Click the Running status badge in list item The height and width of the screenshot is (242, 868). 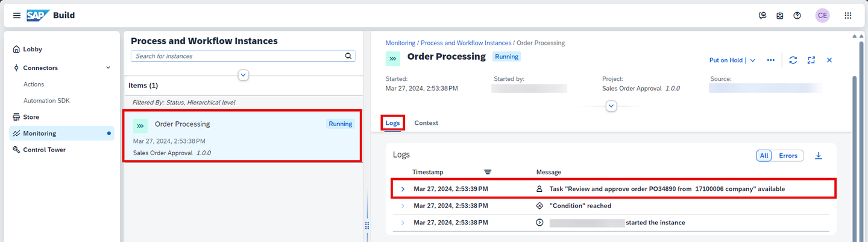[x=341, y=124]
